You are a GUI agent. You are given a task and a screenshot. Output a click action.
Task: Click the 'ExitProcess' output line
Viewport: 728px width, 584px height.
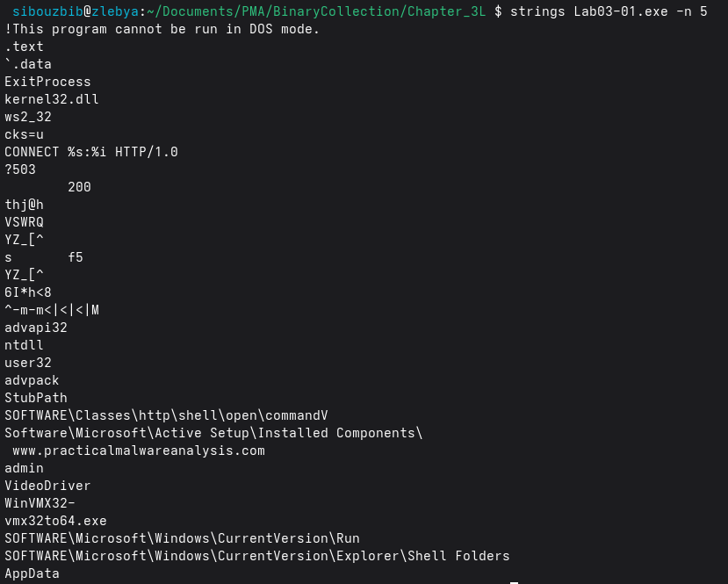point(47,82)
